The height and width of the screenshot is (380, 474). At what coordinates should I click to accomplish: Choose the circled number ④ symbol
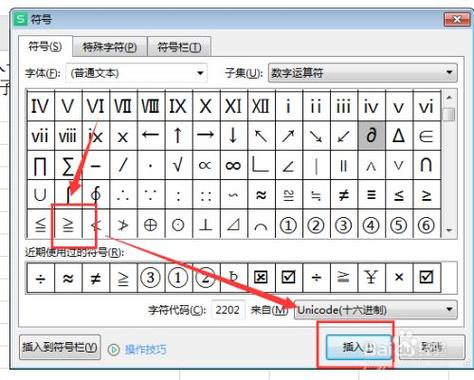pos(371,224)
